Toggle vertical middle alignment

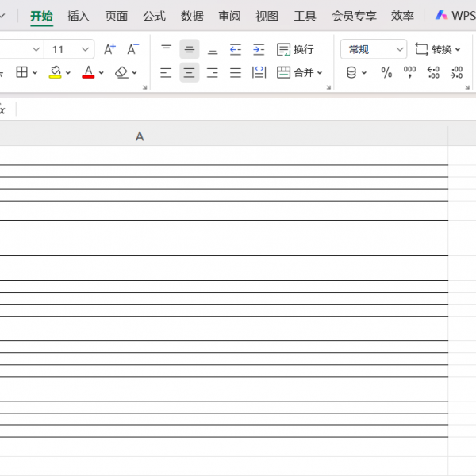[x=189, y=49]
